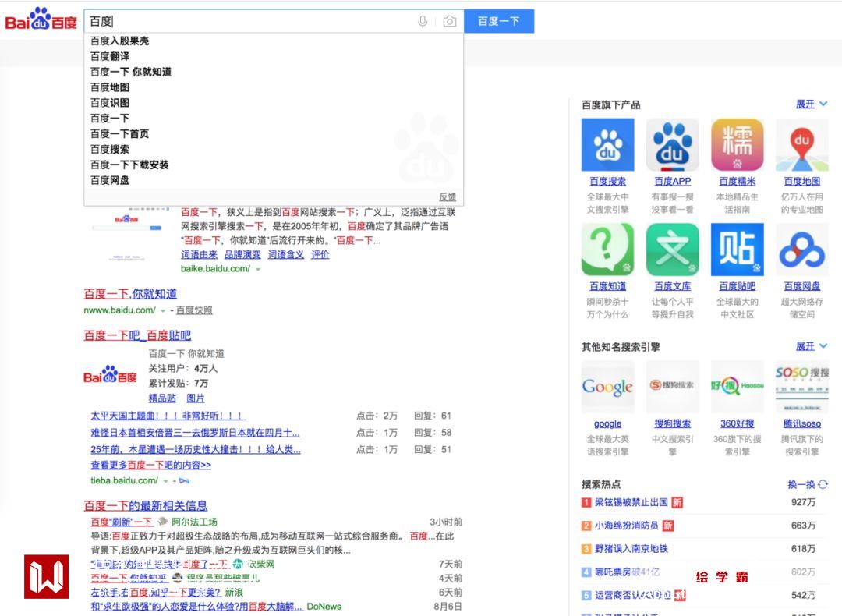
Task: Choose suggestion 百度一下 你就知道
Action: [131, 72]
